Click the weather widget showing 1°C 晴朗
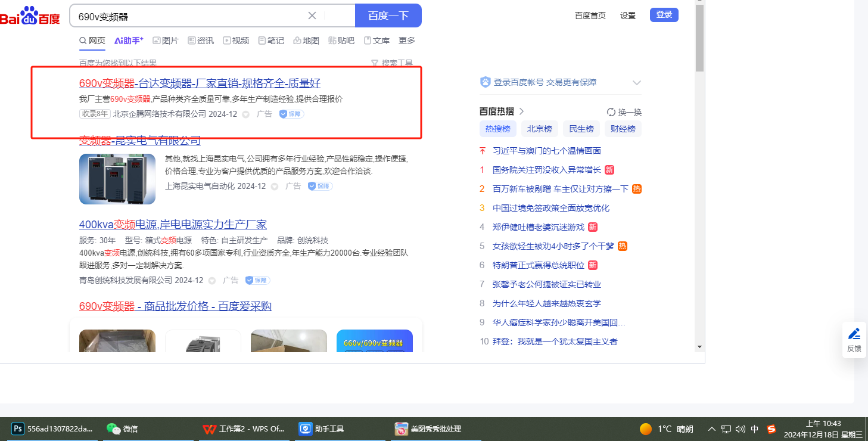This screenshot has width=868, height=441. (x=667, y=429)
